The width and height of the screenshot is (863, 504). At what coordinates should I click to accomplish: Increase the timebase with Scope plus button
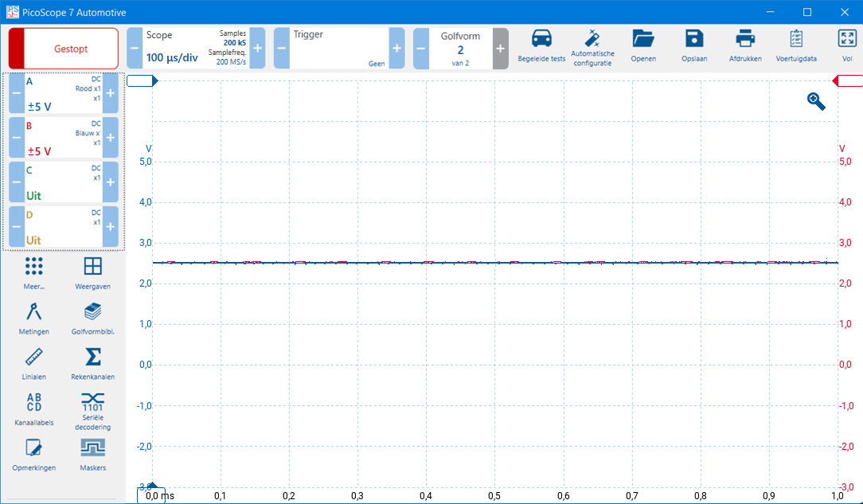(257, 49)
